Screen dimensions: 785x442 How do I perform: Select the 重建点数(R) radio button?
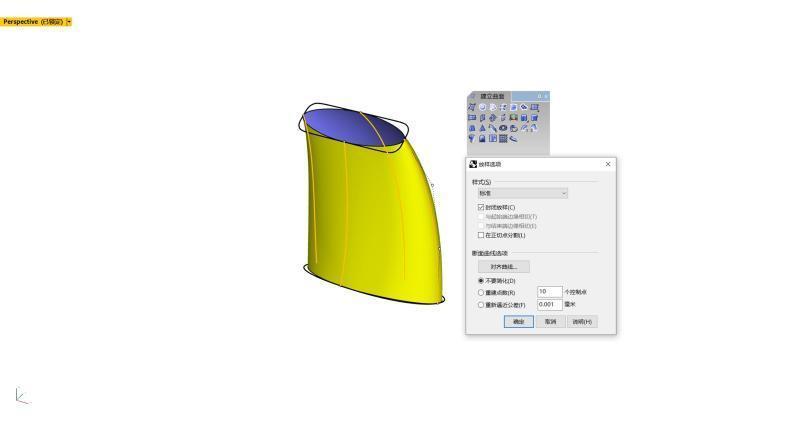481,292
